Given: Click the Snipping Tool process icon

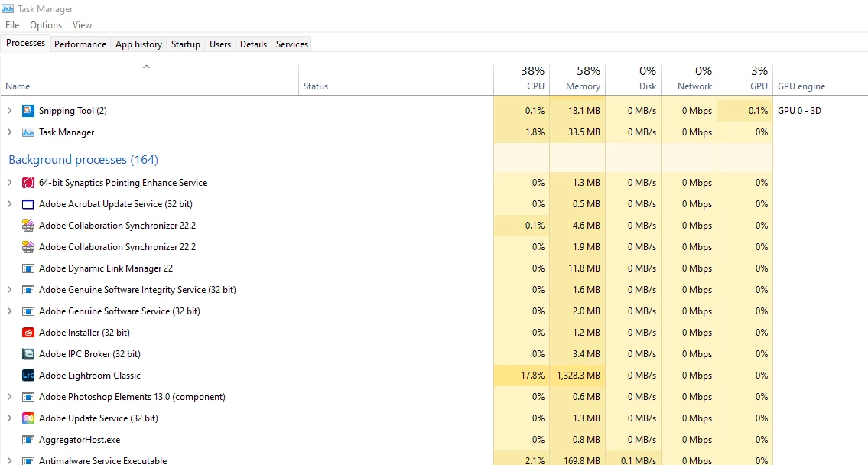Looking at the screenshot, I should pos(28,111).
